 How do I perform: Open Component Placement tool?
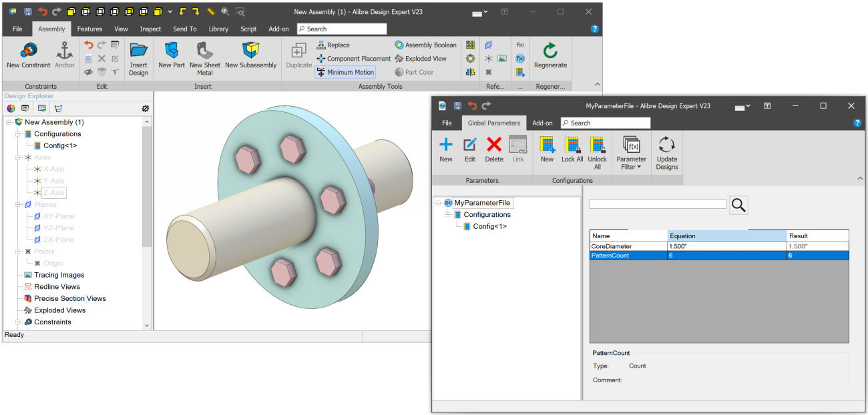(x=353, y=59)
